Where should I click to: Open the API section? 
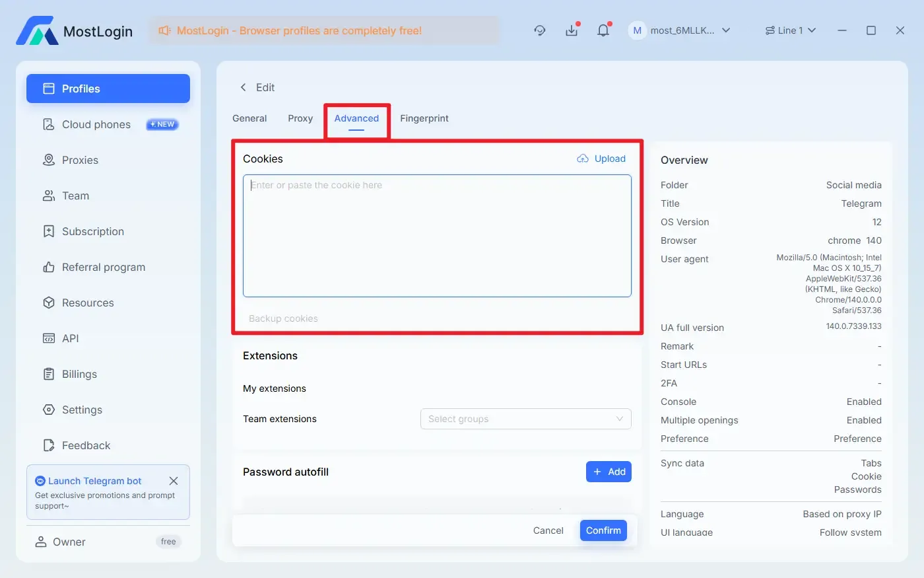pyautogui.click(x=69, y=338)
